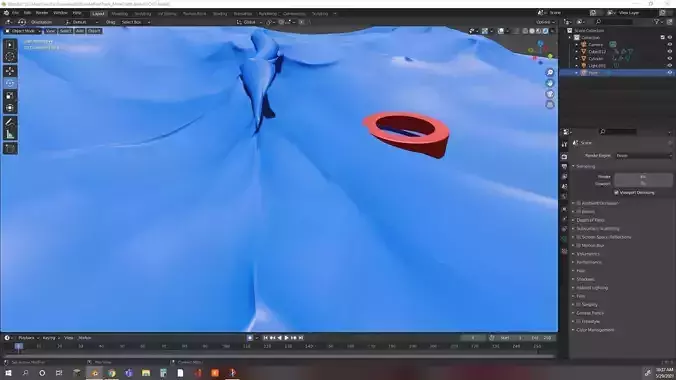Open the timeline Playback menu
This screenshot has width=676, height=380.
tap(28, 338)
